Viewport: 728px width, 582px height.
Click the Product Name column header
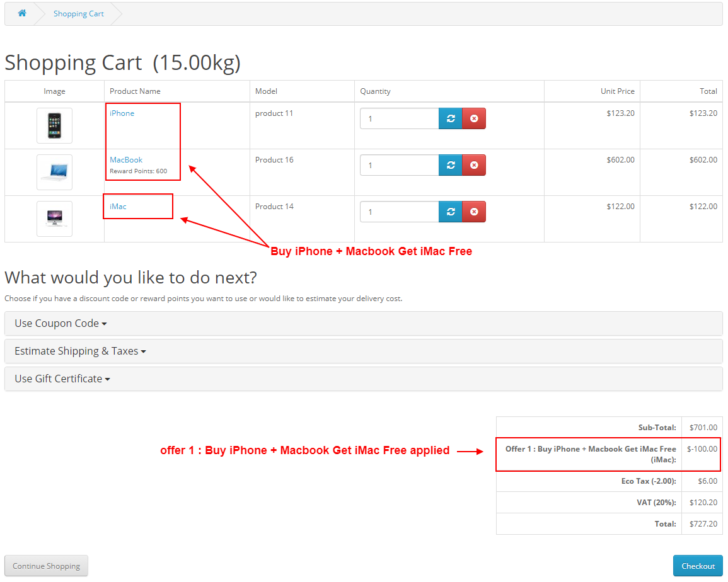point(135,91)
